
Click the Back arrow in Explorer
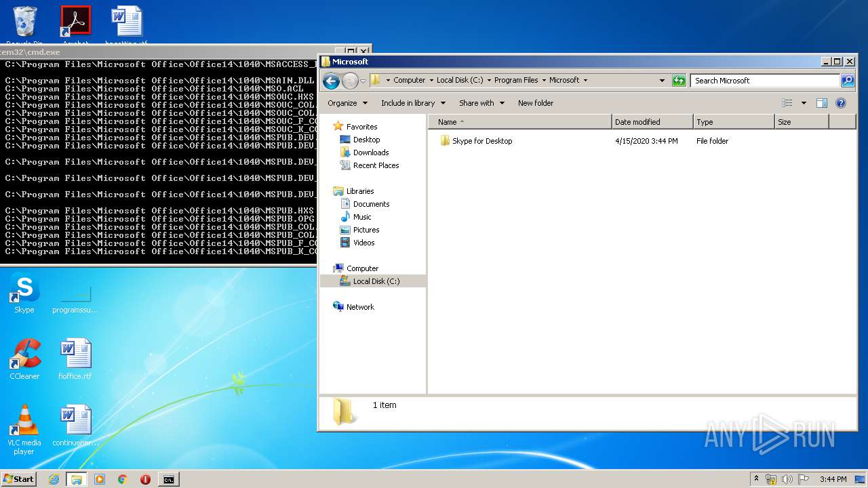[331, 81]
